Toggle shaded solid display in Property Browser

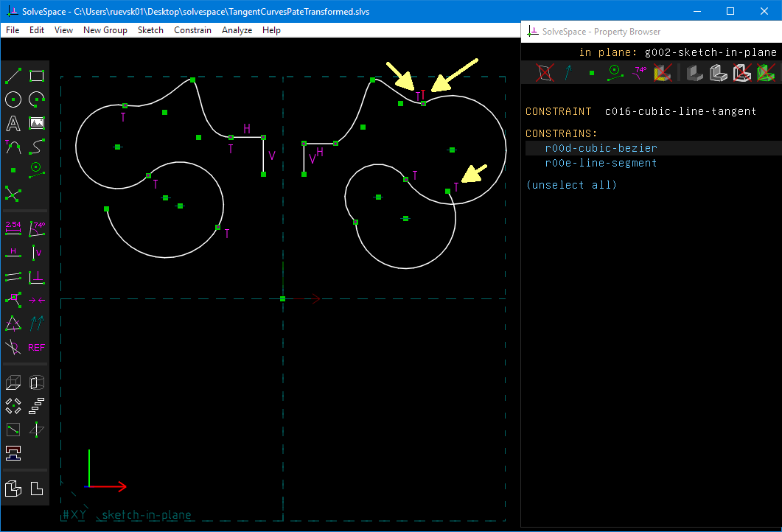(x=695, y=73)
